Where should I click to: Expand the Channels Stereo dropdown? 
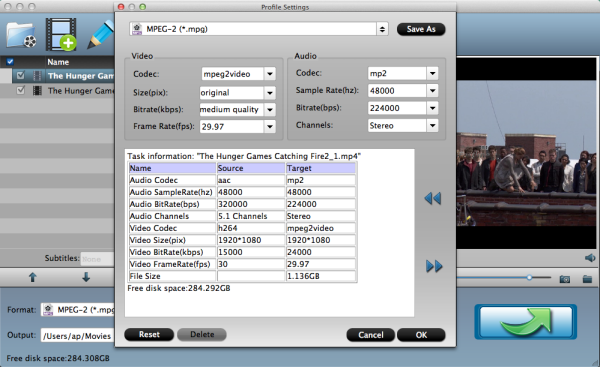coord(432,126)
